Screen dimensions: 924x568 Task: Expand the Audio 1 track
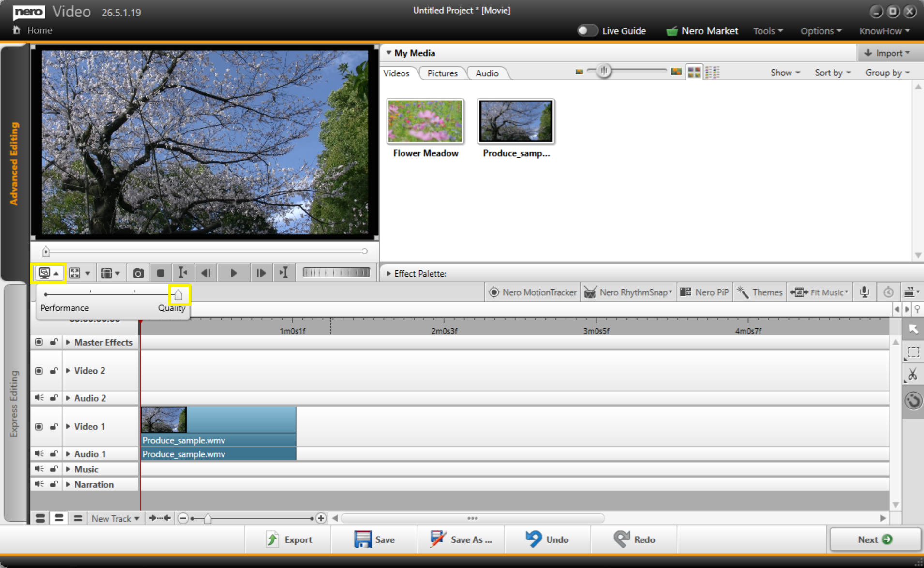pyautogui.click(x=68, y=454)
